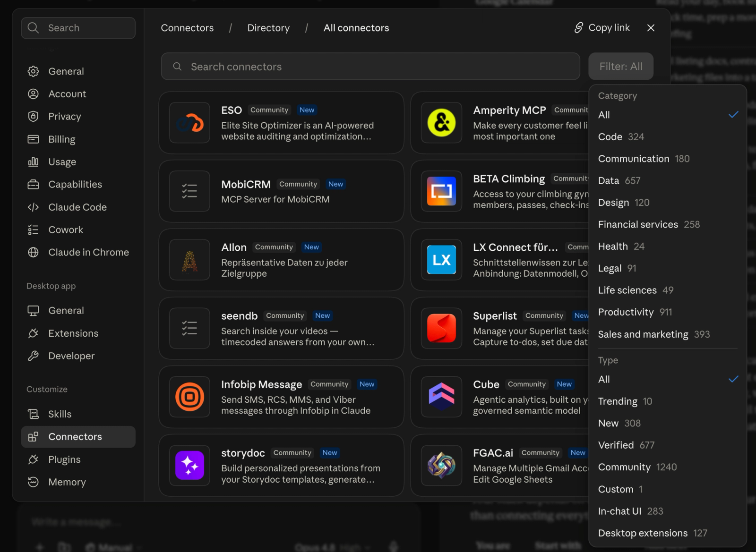Image resolution: width=756 pixels, height=552 pixels.
Task: Filter by Desktop extensions type
Action: (x=668, y=533)
